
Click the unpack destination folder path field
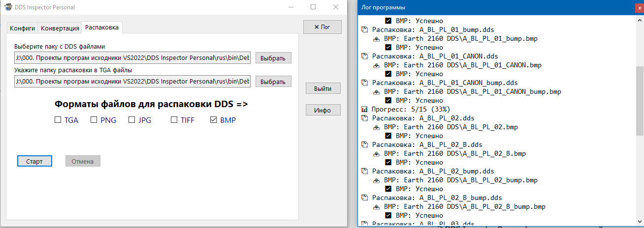[x=132, y=81]
